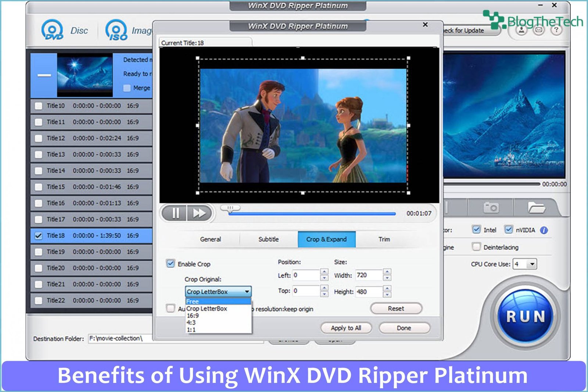The image size is (588, 392).
Task: Click the camera snapshot icon
Action: 491,208
